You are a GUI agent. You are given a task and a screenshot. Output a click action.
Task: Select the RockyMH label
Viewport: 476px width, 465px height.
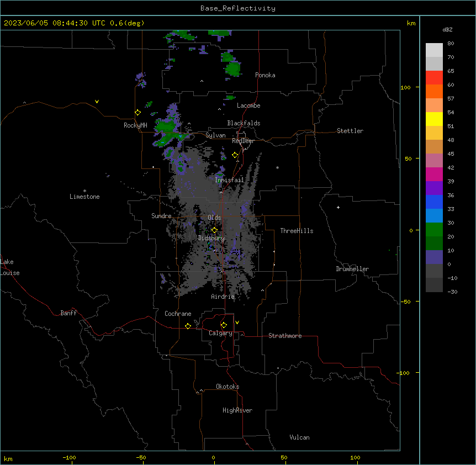pos(135,125)
